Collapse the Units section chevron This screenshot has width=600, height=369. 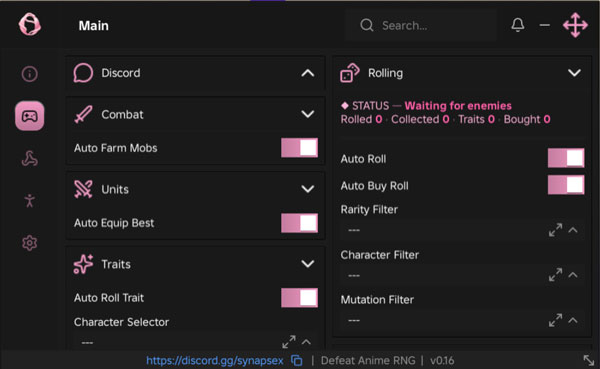coord(308,189)
